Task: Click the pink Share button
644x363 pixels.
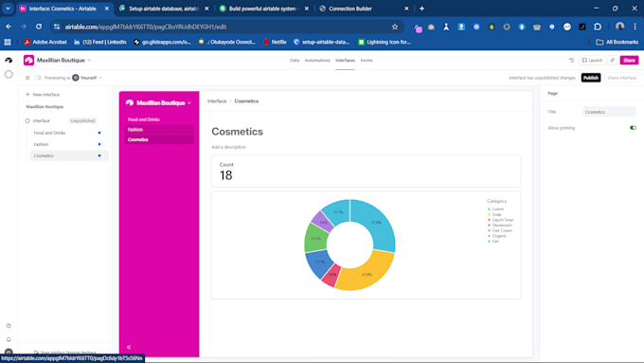Action: click(629, 61)
